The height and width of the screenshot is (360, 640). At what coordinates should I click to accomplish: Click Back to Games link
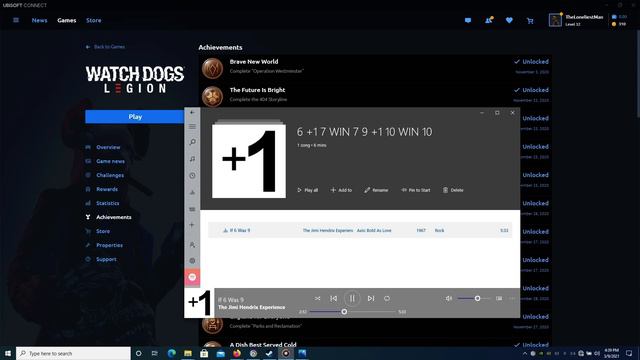click(105, 47)
